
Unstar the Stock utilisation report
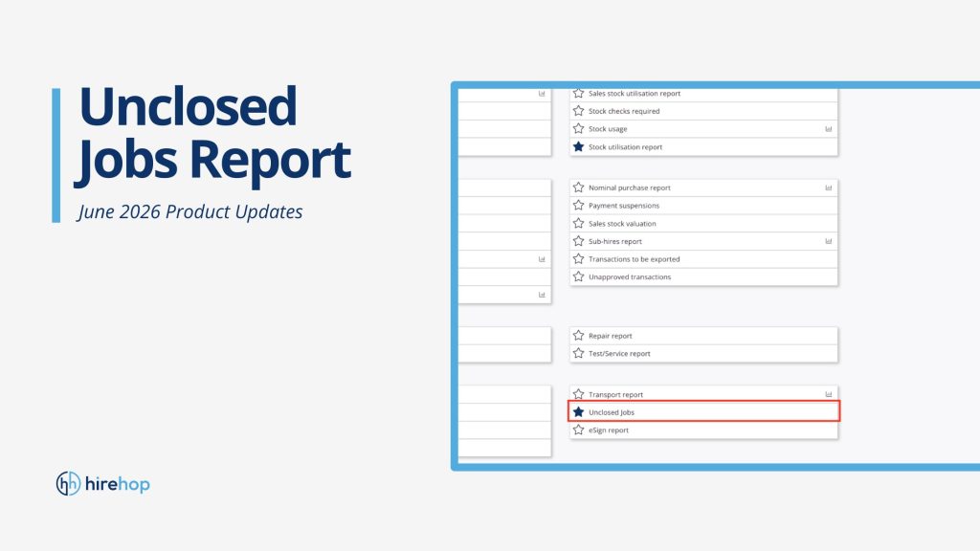point(578,146)
